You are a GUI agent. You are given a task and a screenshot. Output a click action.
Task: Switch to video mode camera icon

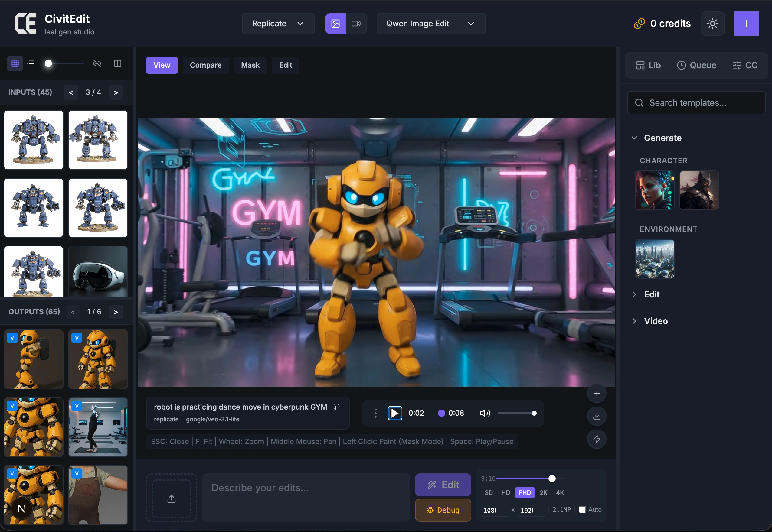point(356,24)
